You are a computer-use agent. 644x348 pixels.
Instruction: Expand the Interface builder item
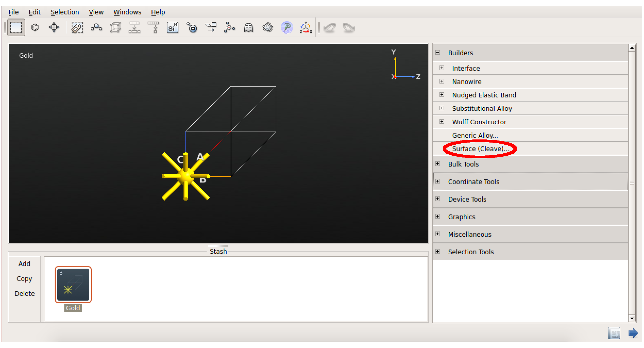[x=442, y=68]
